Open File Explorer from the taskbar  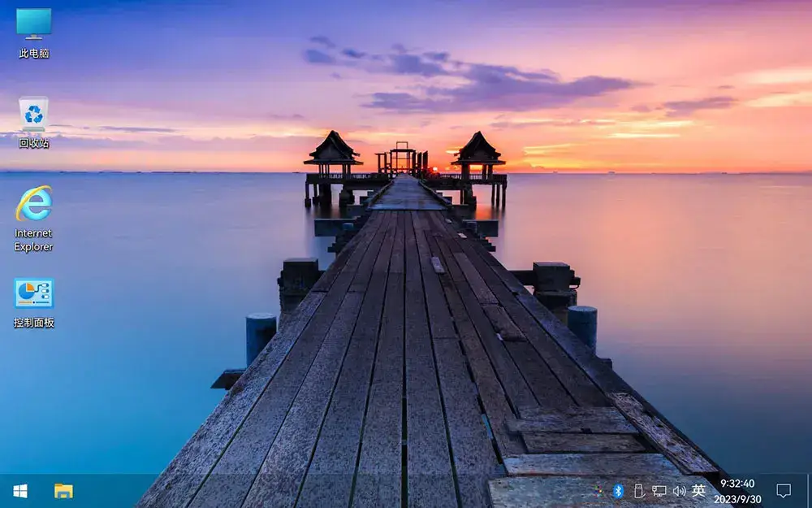pos(63,491)
